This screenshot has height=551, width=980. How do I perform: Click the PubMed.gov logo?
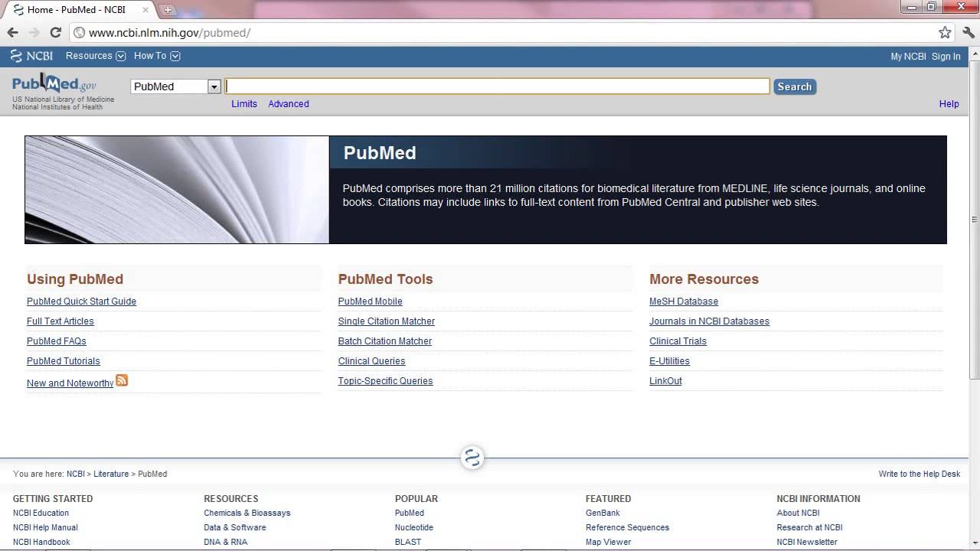pyautogui.click(x=54, y=83)
